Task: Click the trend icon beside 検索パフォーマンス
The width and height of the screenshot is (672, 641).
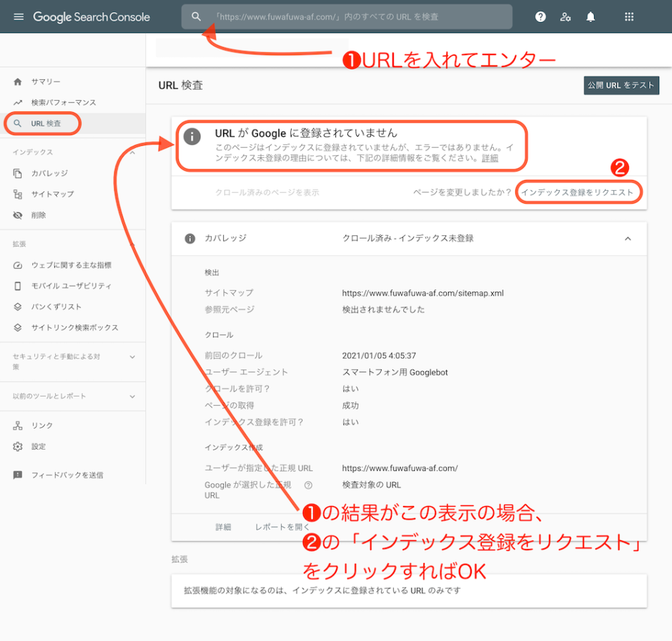Action: pos(18,102)
